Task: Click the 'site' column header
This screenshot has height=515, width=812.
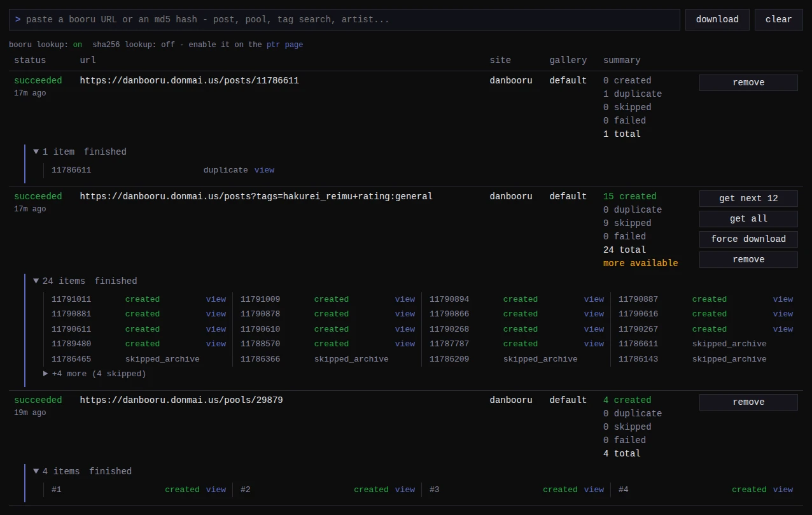Action: (x=500, y=60)
